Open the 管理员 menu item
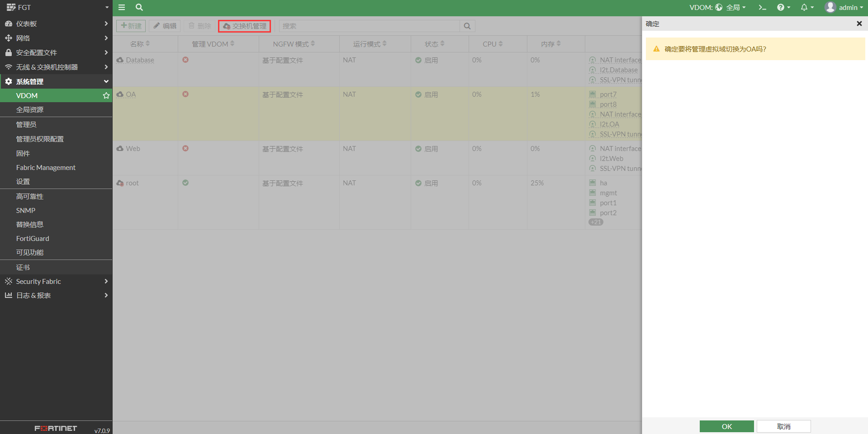Viewport: 868px width, 434px height. click(26, 124)
